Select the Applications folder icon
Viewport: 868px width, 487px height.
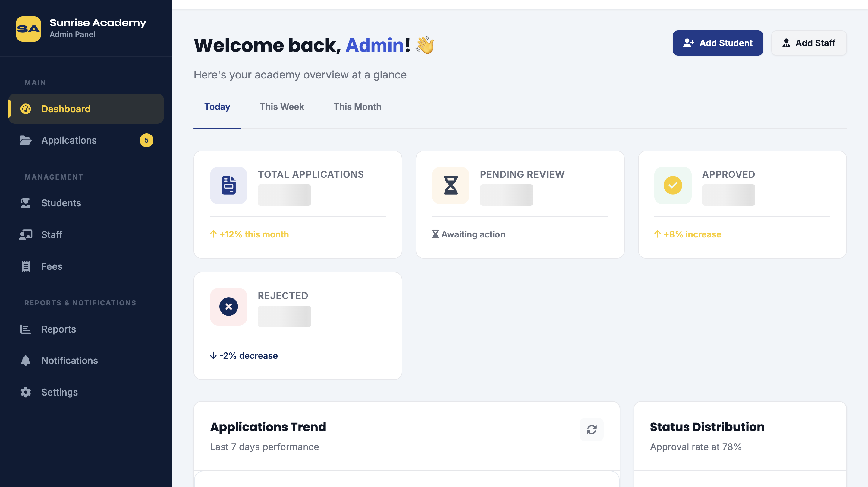pyautogui.click(x=26, y=140)
